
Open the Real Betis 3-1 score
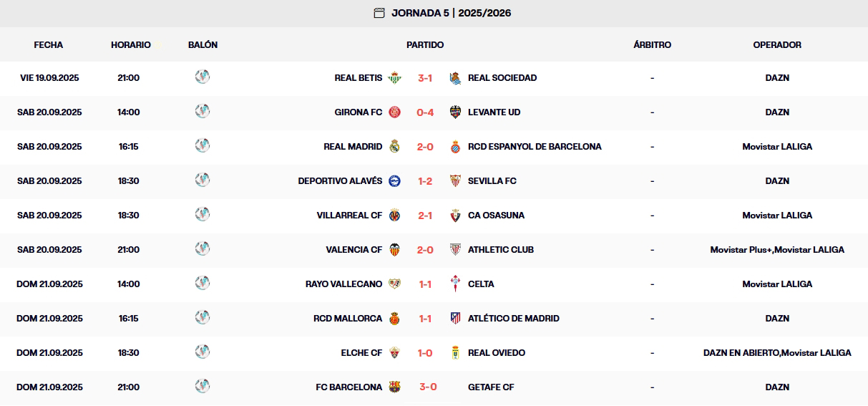click(x=425, y=78)
